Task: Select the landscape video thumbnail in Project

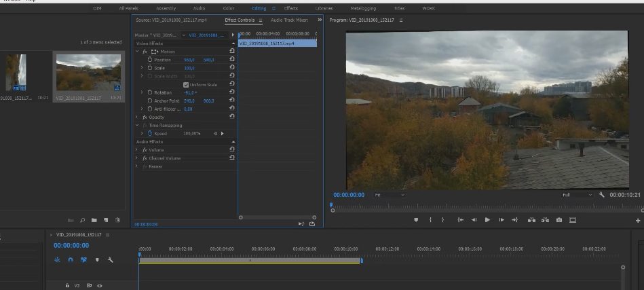Action: [88, 72]
